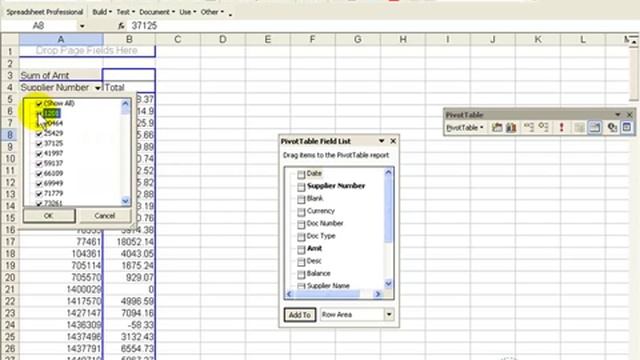Image resolution: width=640 pixels, height=360 pixels.
Task: Click Add To button in Field List
Action: click(x=300, y=315)
